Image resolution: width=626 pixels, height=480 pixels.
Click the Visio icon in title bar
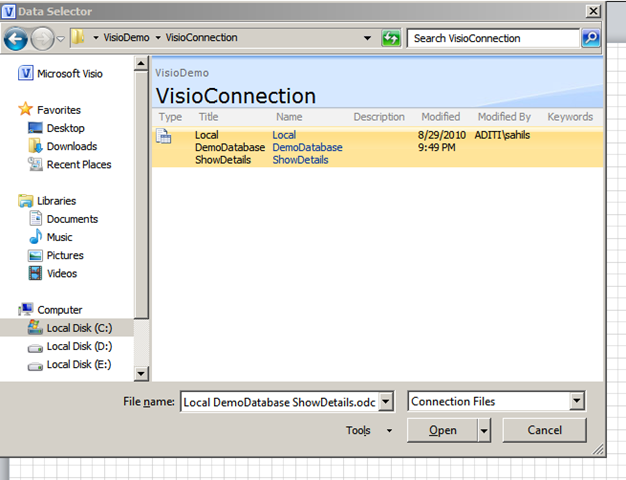[9, 11]
